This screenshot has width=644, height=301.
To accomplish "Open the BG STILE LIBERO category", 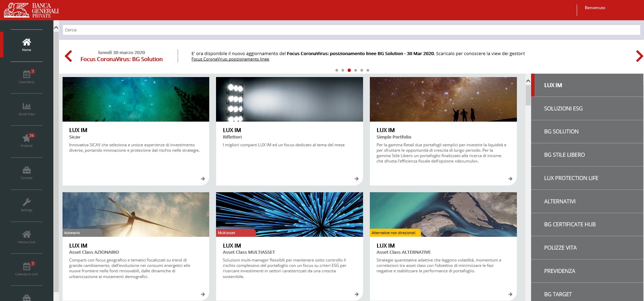I will pos(587,155).
